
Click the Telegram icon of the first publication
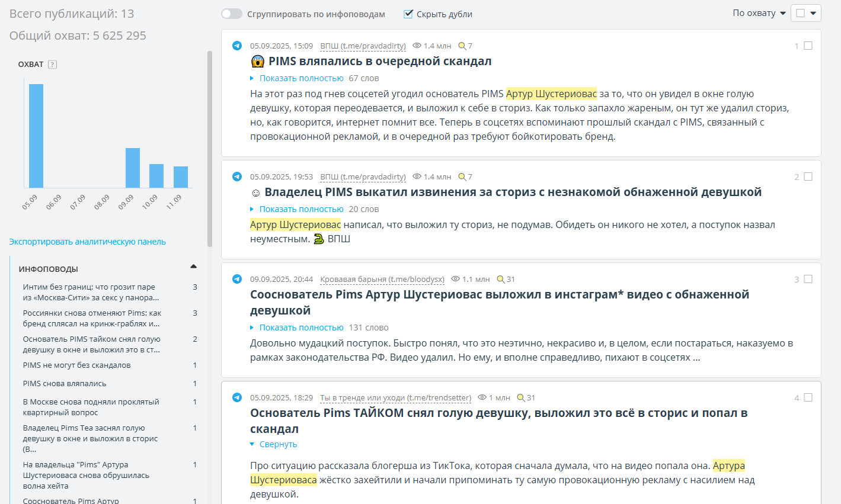click(237, 46)
